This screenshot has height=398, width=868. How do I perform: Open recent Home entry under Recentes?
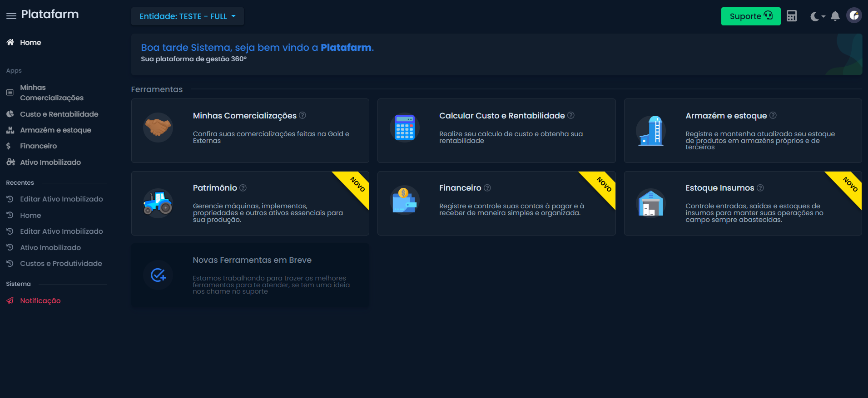[x=30, y=215]
